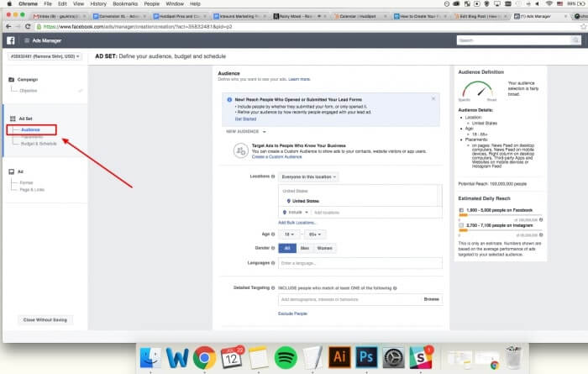
Task: Click the Ad icon in the sidebar
Action: [12, 171]
